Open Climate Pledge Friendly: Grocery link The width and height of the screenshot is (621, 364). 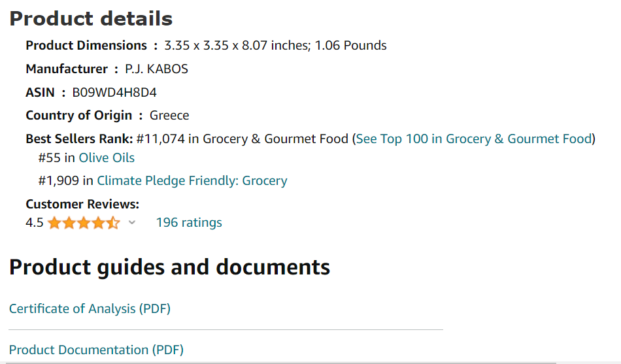click(192, 180)
